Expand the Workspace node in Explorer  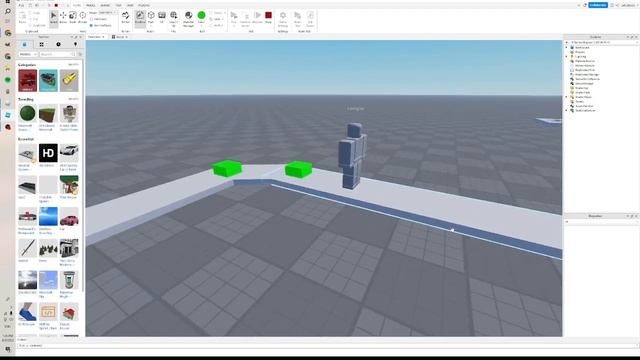567,47
